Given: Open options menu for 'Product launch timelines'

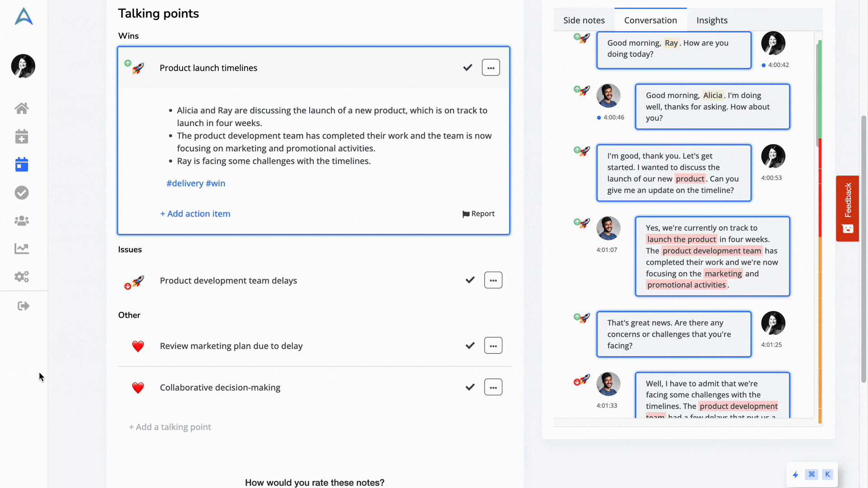Looking at the screenshot, I should point(491,67).
